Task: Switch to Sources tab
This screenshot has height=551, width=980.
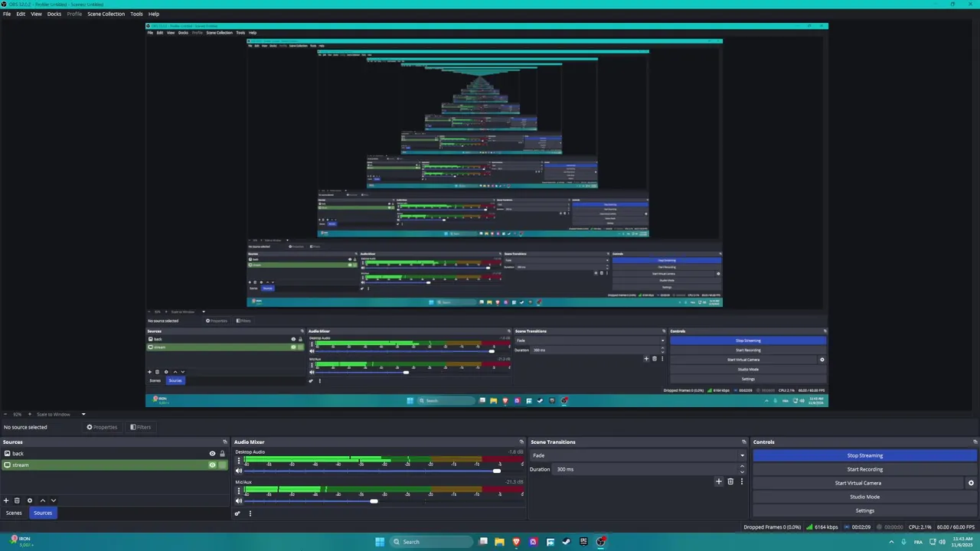Action: pos(43,513)
